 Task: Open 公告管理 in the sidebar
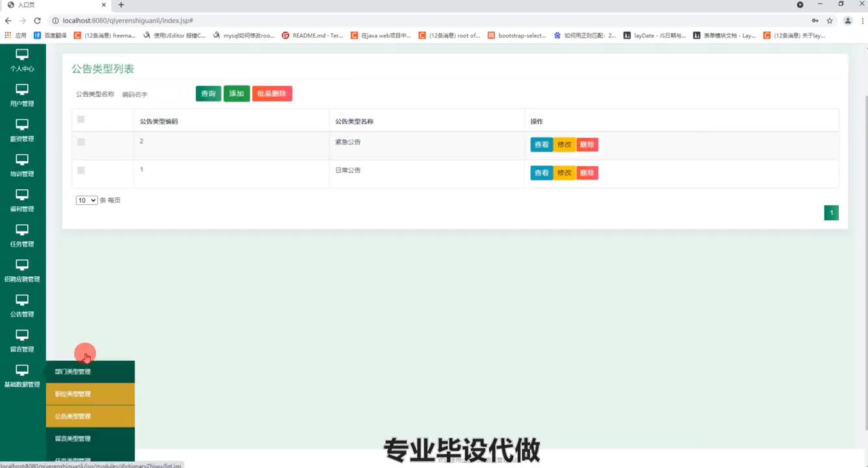[x=22, y=305]
